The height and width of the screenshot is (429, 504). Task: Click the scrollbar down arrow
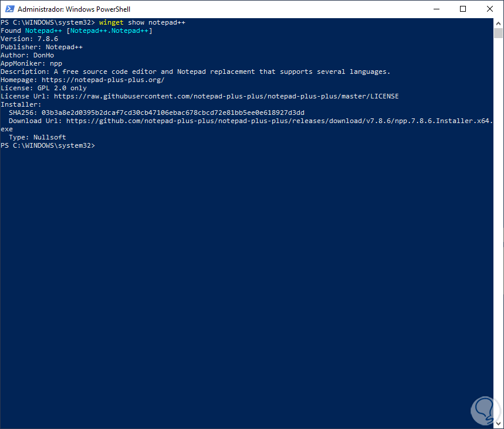tap(498, 424)
